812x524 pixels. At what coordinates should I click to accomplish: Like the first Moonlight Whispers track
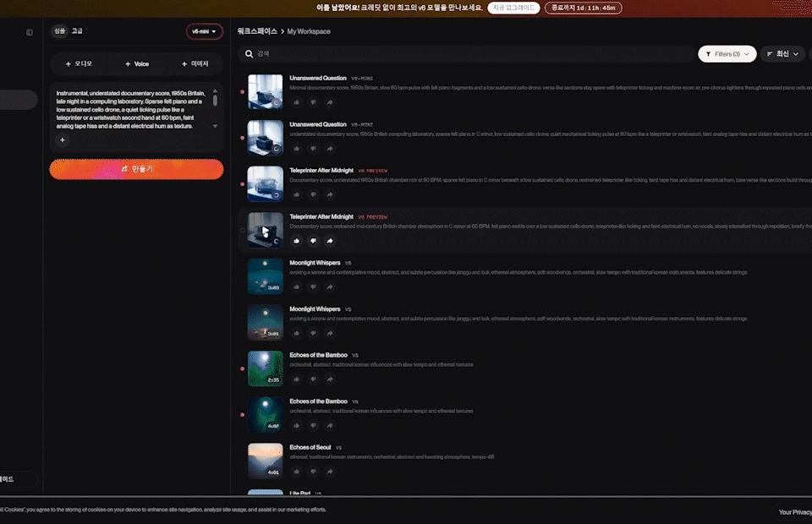pos(296,287)
